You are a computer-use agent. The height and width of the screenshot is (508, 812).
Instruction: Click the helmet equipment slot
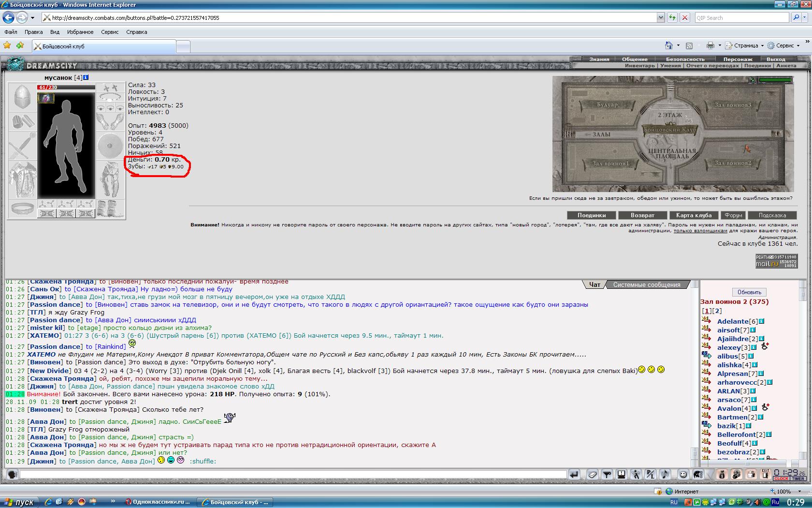pyautogui.click(x=22, y=98)
